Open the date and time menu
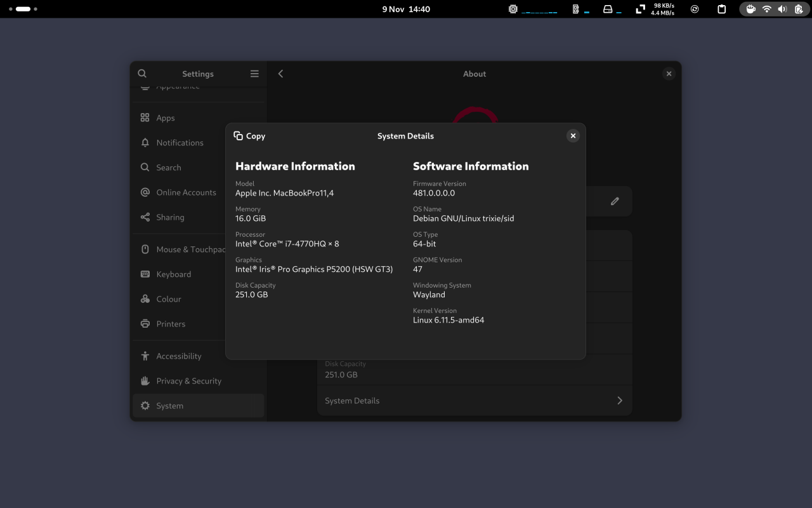The height and width of the screenshot is (508, 812). pyautogui.click(x=405, y=9)
